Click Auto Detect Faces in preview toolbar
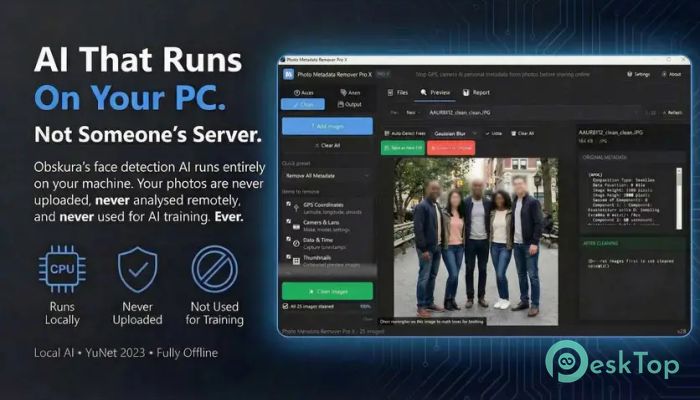 pos(405,133)
